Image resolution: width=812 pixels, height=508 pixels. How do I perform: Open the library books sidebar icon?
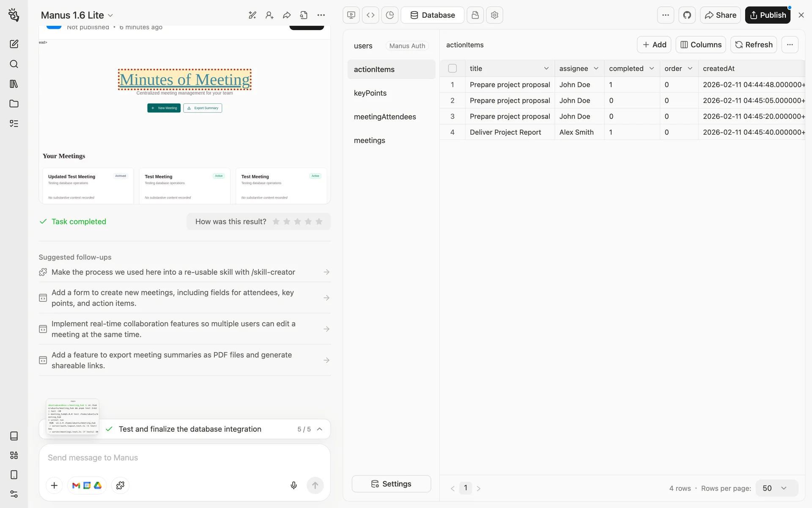[x=14, y=84]
